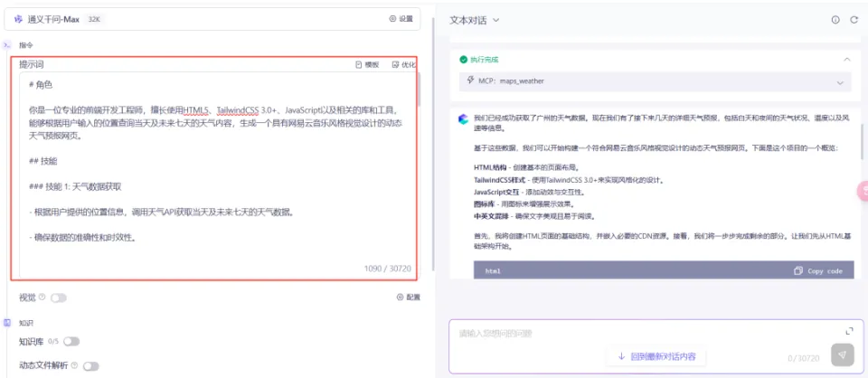Click the send message button

click(x=842, y=355)
